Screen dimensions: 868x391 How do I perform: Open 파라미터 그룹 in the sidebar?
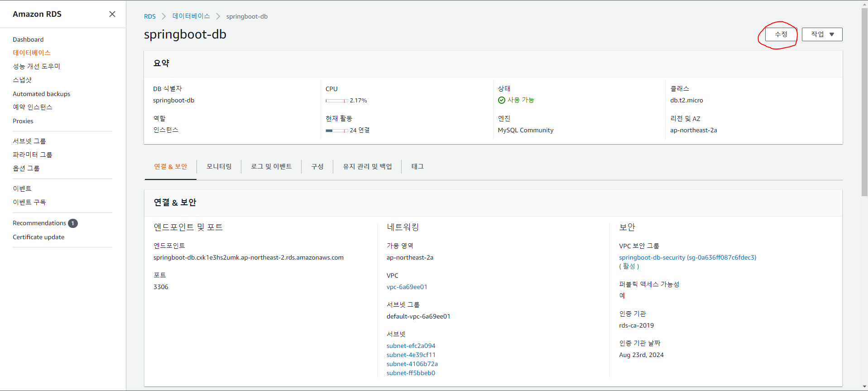(33, 155)
